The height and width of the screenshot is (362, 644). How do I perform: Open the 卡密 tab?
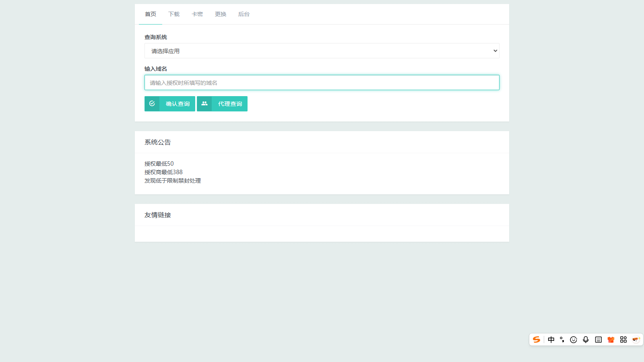coord(197,14)
